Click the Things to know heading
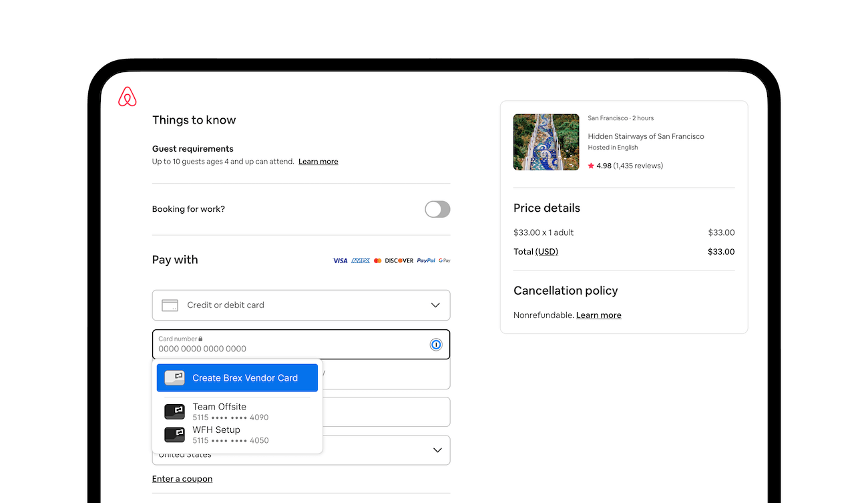Screen dimensions: 868x503 coord(194,120)
